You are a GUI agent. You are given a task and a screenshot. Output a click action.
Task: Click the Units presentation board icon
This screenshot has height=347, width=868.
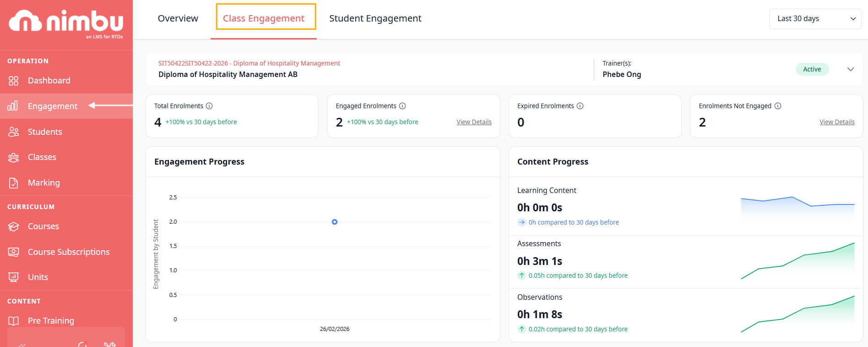(13, 277)
